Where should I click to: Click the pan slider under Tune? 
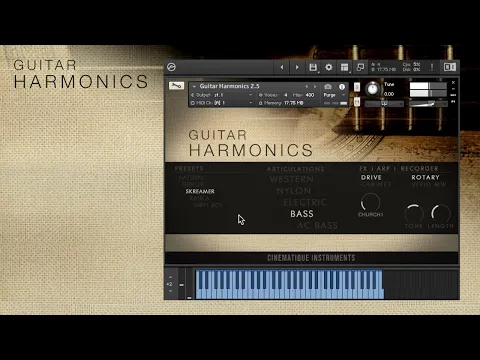384,104
